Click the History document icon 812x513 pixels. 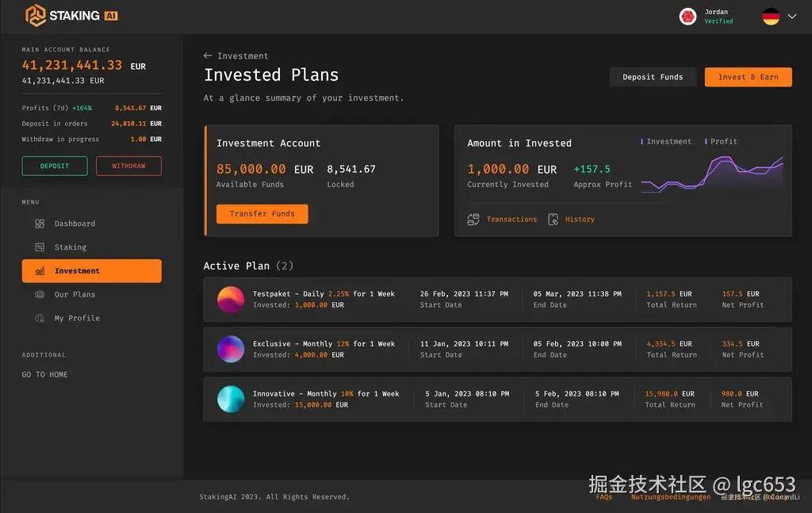coord(553,219)
